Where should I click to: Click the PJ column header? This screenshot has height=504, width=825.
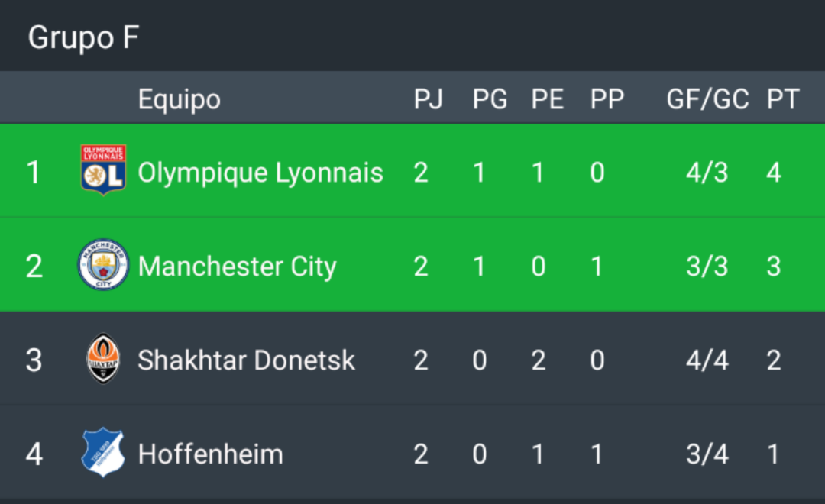[429, 99]
